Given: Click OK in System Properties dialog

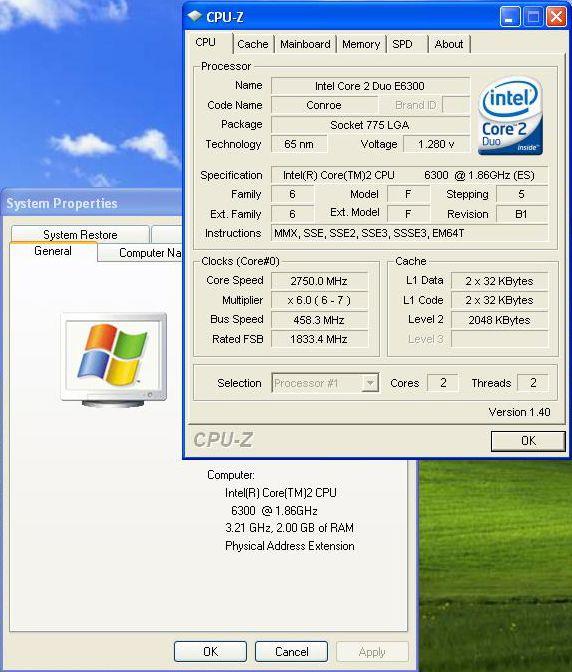Looking at the screenshot, I should click(210, 651).
